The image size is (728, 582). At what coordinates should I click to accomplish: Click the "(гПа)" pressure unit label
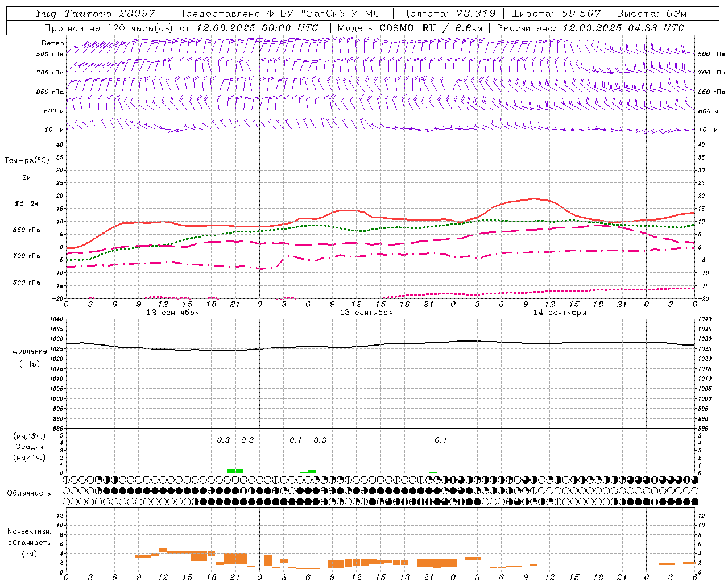[30, 364]
